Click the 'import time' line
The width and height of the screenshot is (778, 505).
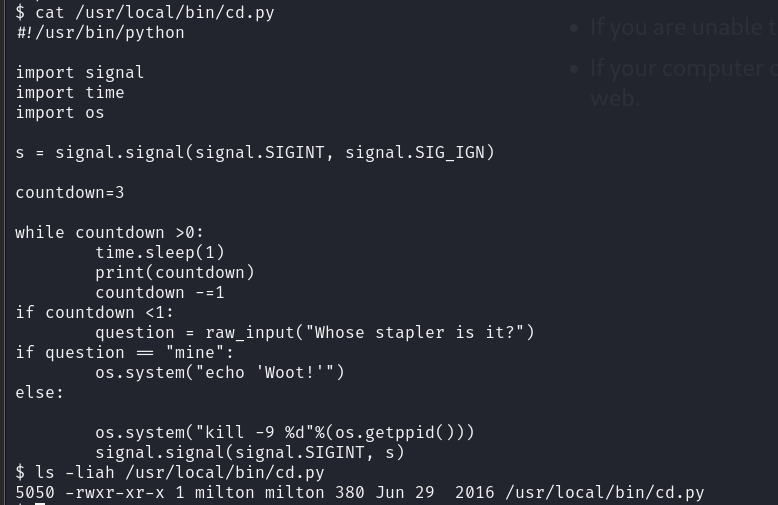click(x=70, y=93)
